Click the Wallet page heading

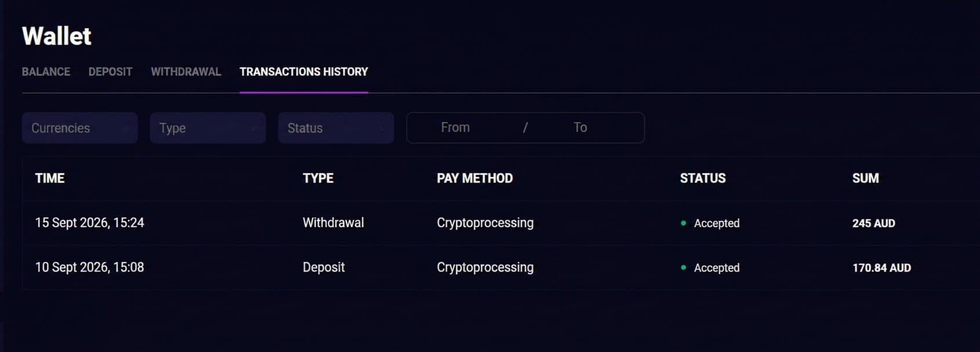tap(57, 36)
